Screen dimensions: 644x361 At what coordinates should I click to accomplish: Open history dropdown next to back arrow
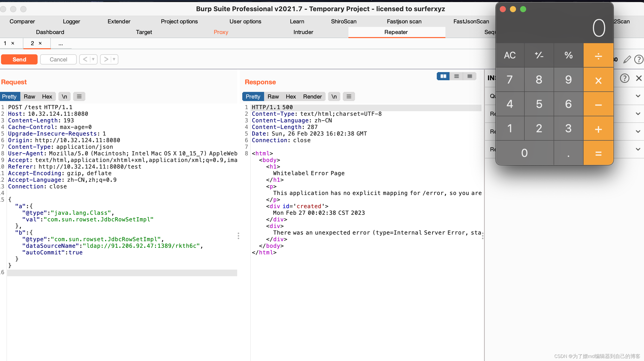(x=93, y=59)
